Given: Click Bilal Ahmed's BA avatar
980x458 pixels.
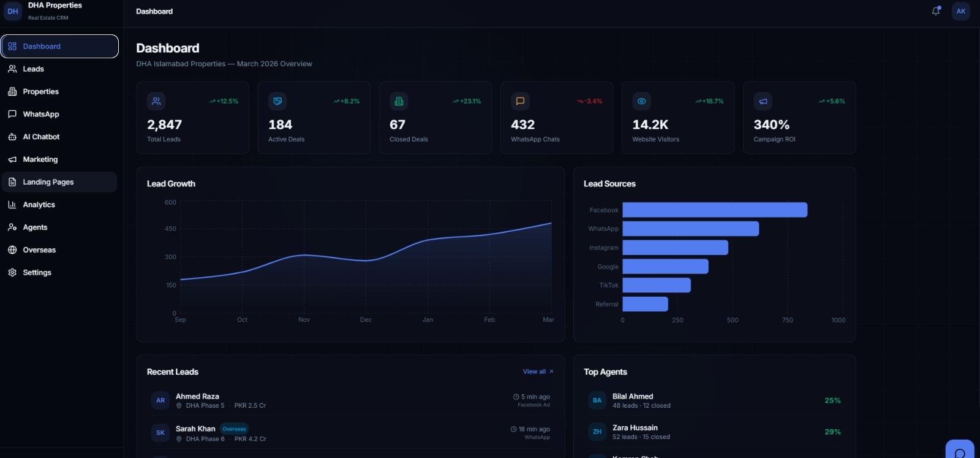Looking at the screenshot, I should [597, 400].
